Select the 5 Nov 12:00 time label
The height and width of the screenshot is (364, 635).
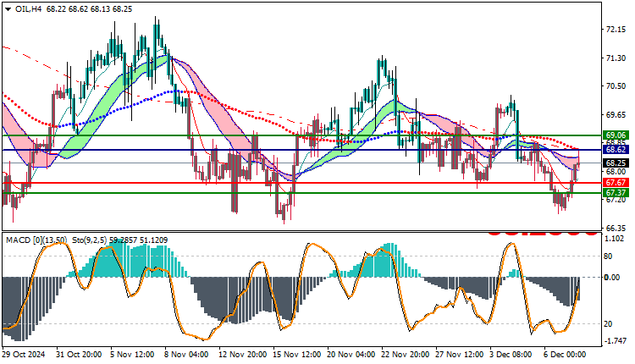point(132,355)
